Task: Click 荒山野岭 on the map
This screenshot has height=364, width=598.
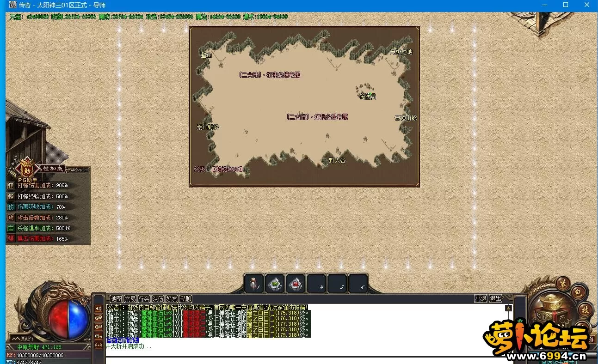Action: (208, 127)
